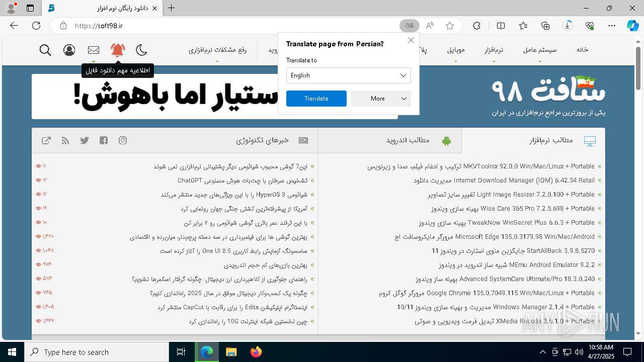The image size is (644, 362).
Task: Open the user account icon
Action: pyautogui.click(x=69, y=50)
